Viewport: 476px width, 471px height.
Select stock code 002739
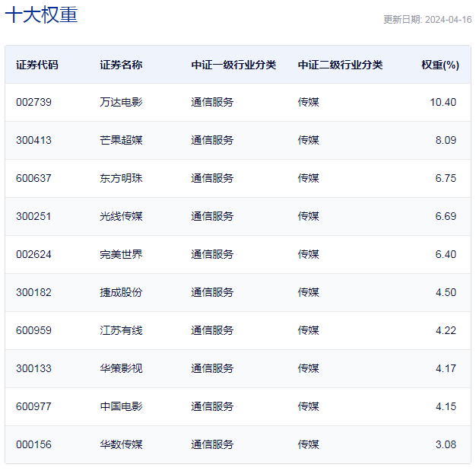pos(33,102)
